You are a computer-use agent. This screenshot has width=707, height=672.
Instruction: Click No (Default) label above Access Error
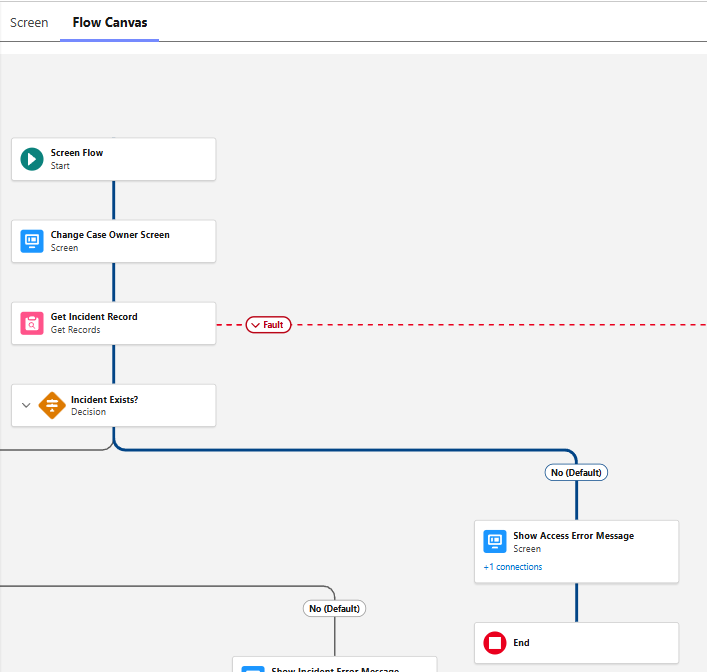pyautogui.click(x=576, y=473)
